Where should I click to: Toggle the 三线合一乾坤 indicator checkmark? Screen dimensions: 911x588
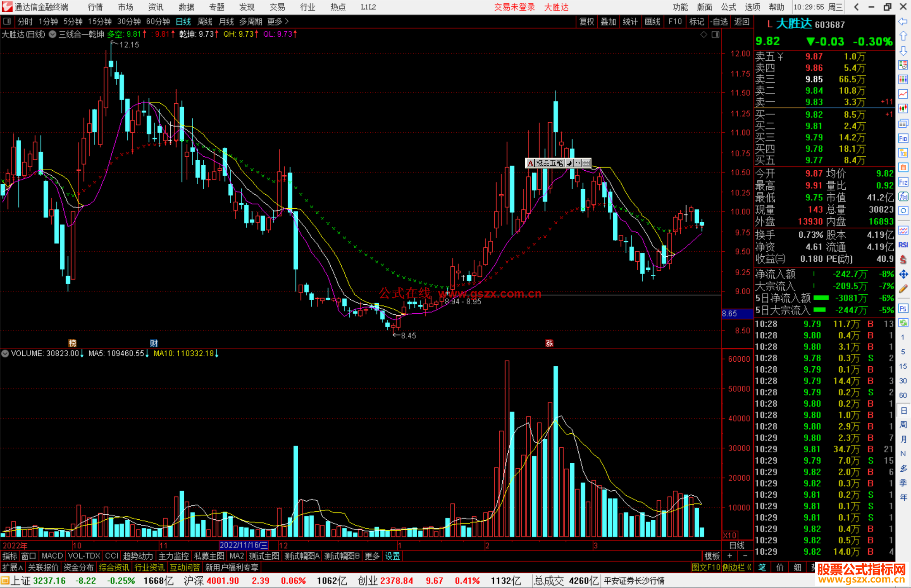tap(53, 35)
